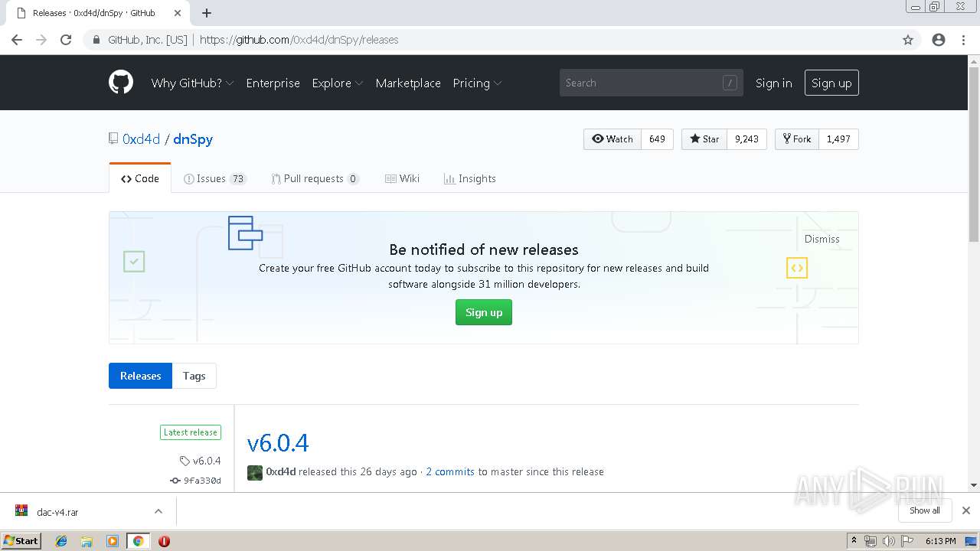Open Marketplace page
The width and height of the screenshot is (980, 551).
coord(408,83)
